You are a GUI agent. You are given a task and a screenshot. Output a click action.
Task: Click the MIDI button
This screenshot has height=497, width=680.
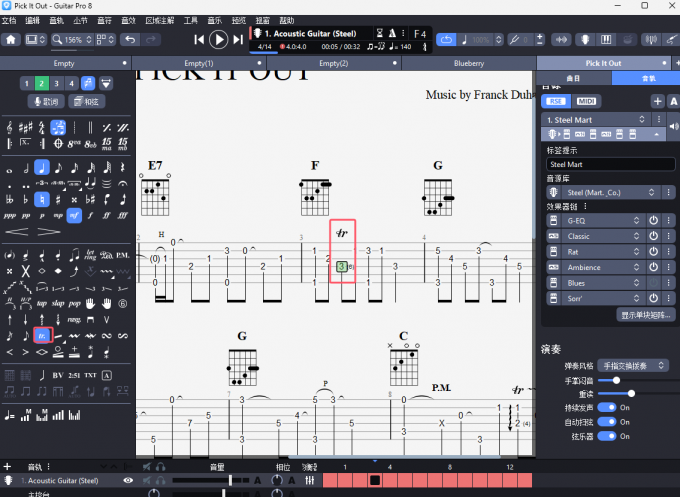[x=588, y=101]
